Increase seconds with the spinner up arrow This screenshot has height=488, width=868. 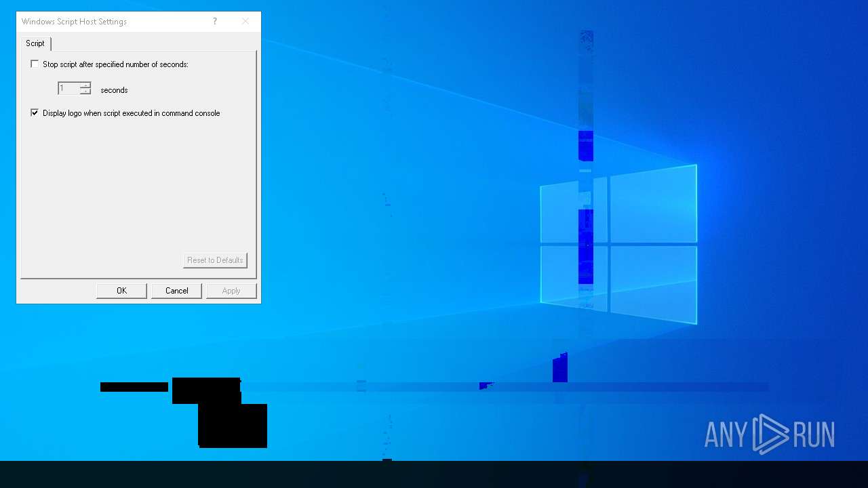85,85
